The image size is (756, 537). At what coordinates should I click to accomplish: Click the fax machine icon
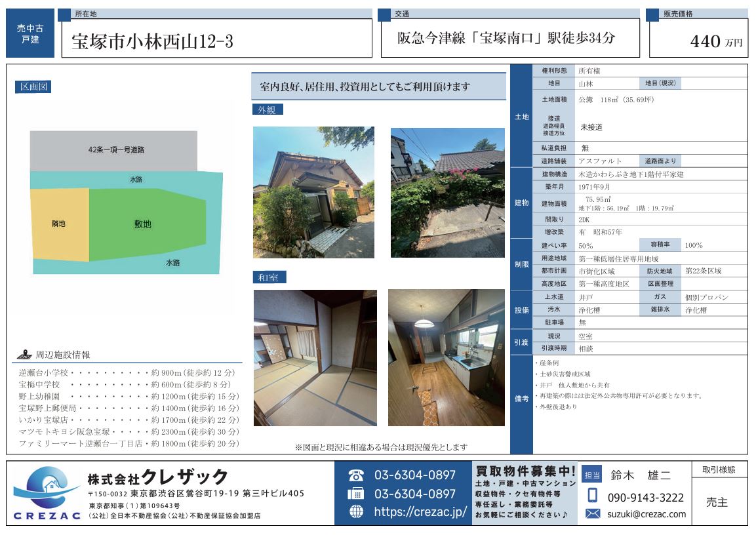coord(355,494)
